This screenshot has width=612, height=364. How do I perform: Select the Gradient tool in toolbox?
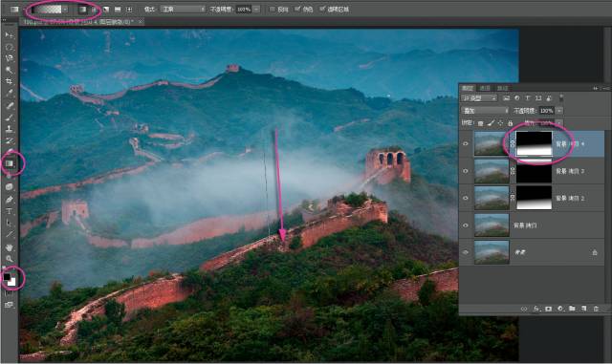[x=9, y=163]
